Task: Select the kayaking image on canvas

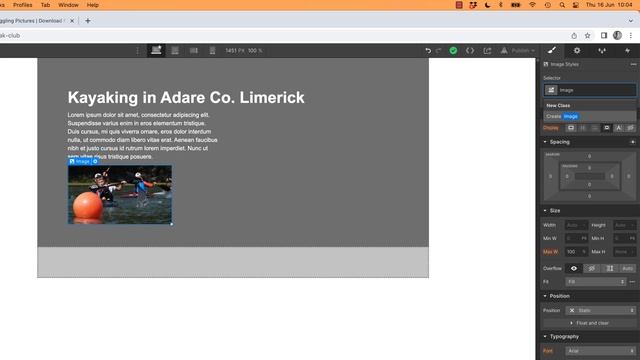Action: (x=120, y=195)
